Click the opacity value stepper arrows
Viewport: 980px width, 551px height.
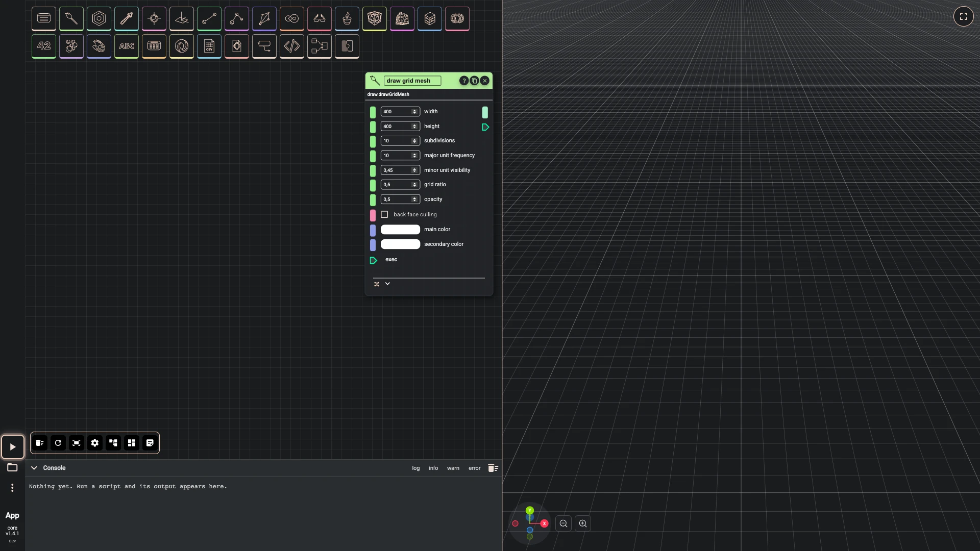[414, 199]
